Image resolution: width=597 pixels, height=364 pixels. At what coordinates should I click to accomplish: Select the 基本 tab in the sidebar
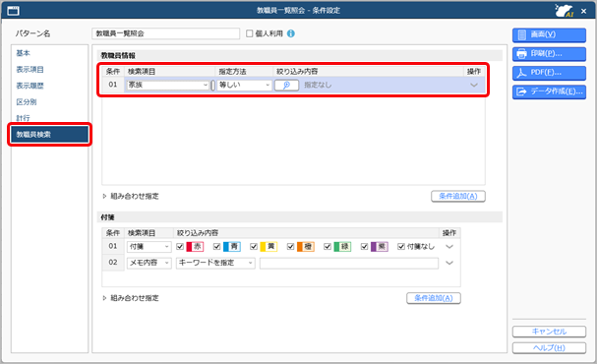23,53
